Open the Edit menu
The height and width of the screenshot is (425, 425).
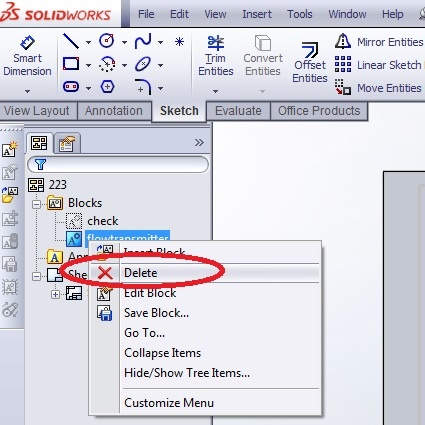click(179, 14)
